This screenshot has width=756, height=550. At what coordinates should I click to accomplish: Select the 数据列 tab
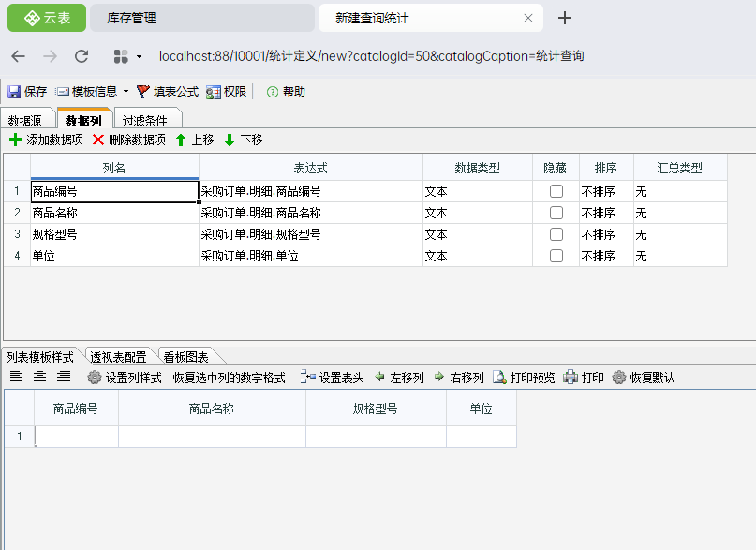click(x=83, y=120)
